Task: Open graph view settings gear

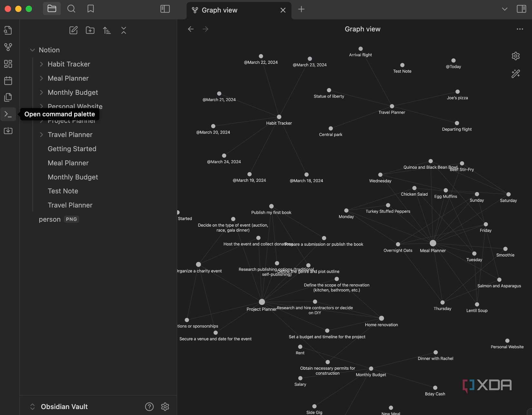Action: pyautogui.click(x=516, y=56)
